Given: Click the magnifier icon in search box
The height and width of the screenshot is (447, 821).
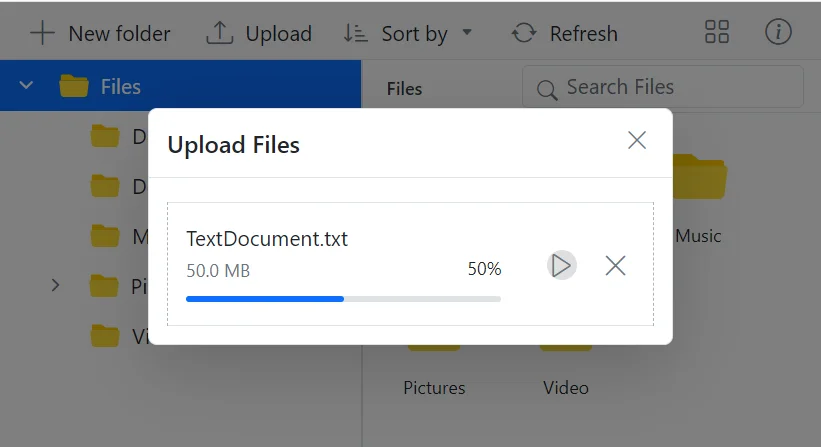Looking at the screenshot, I should (546, 90).
